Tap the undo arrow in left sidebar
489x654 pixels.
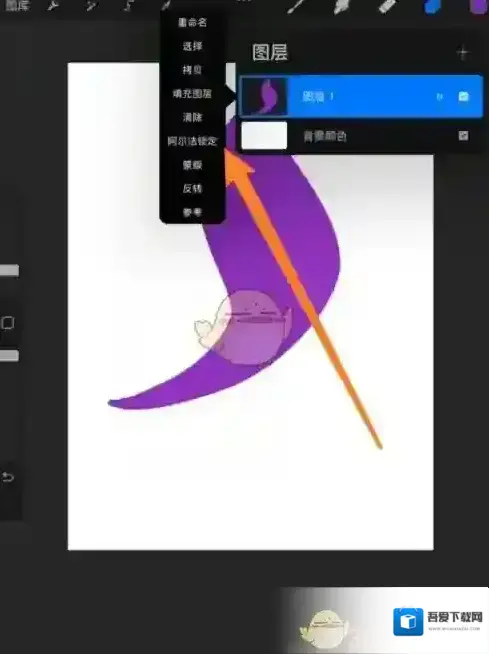8,477
